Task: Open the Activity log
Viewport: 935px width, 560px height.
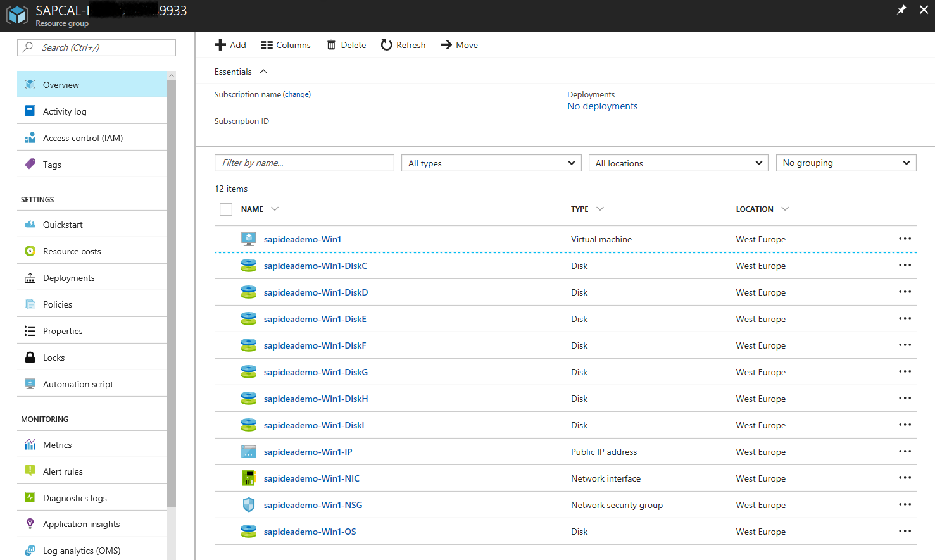Action: pos(92,111)
